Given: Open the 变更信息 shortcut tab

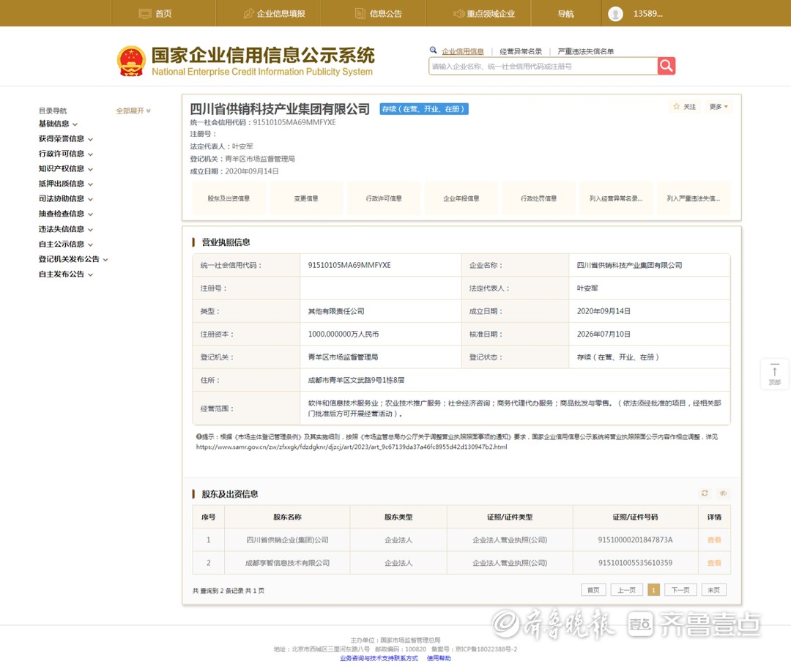Looking at the screenshot, I should [x=306, y=198].
